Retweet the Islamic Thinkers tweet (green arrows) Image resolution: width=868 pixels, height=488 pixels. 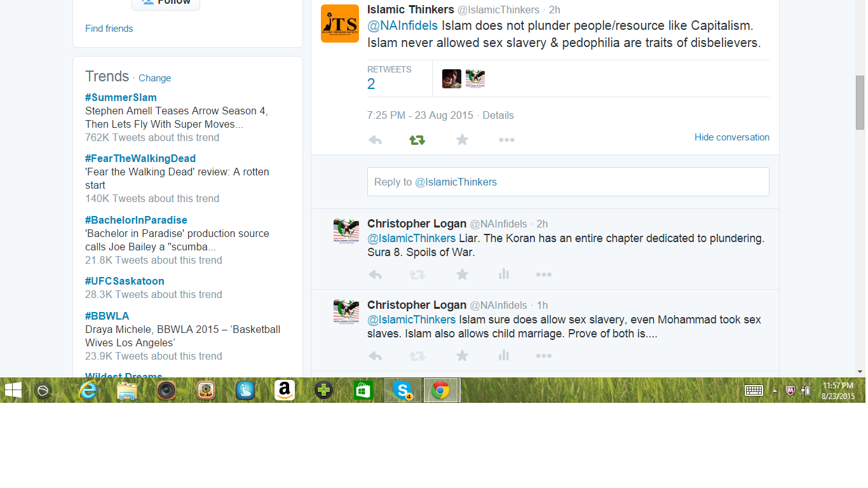click(417, 140)
